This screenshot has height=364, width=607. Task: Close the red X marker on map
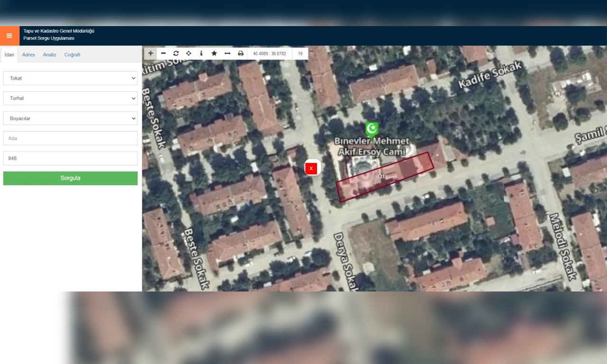pyautogui.click(x=311, y=168)
